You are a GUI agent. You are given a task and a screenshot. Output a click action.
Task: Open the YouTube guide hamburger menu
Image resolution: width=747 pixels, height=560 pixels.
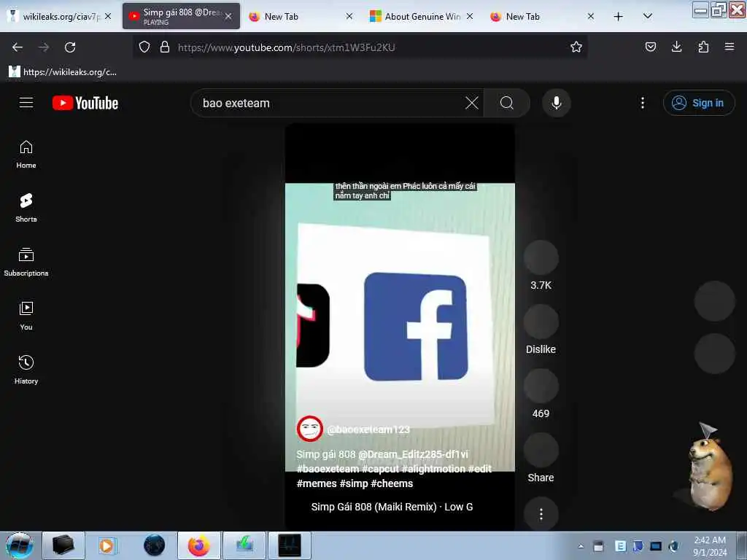pyautogui.click(x=26, y=103)
